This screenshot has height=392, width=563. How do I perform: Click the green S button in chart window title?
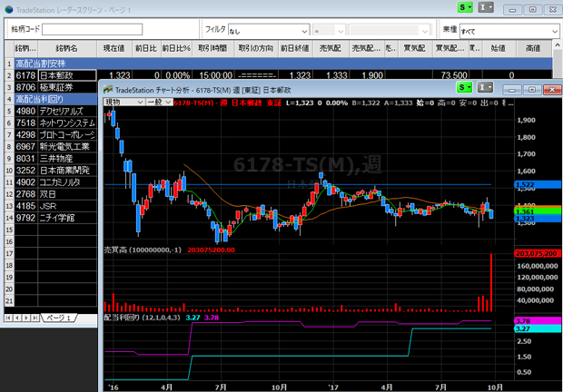pos(465,87)
